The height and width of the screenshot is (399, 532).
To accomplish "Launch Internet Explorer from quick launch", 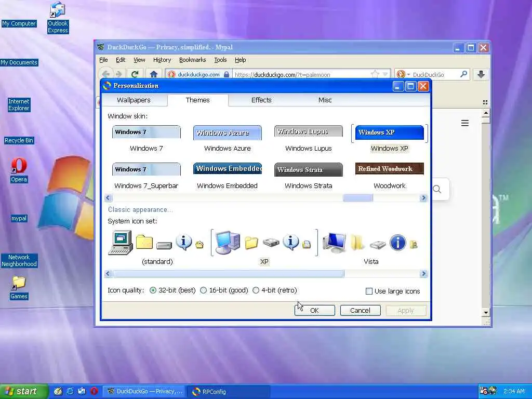I will pyautogui.click(x=70, y=391).
